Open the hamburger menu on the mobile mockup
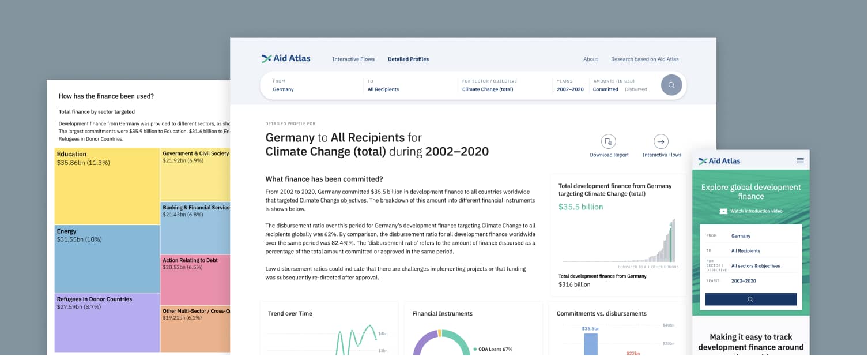868x356 pixels. [x=799, y=160]
